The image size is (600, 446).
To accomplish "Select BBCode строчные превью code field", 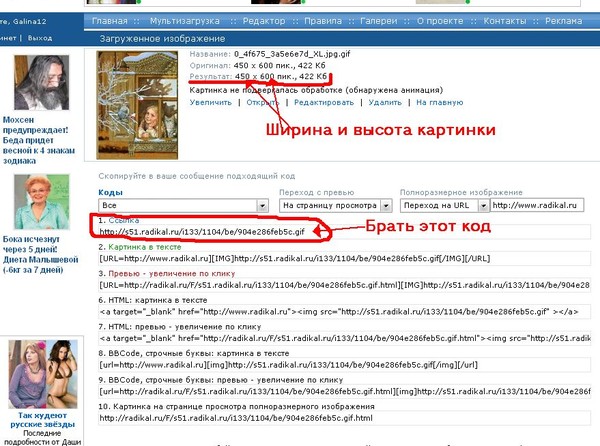I will tap(344, 391).
